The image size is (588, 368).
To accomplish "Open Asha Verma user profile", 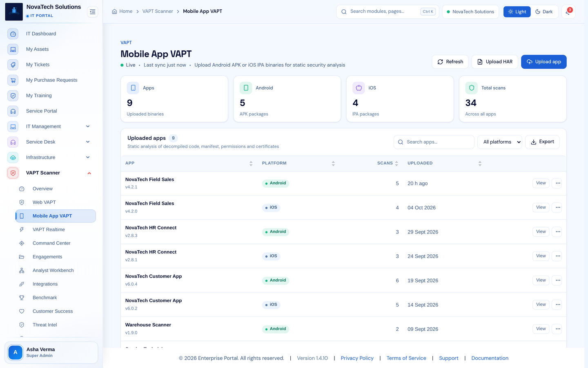I will [51, 352].
